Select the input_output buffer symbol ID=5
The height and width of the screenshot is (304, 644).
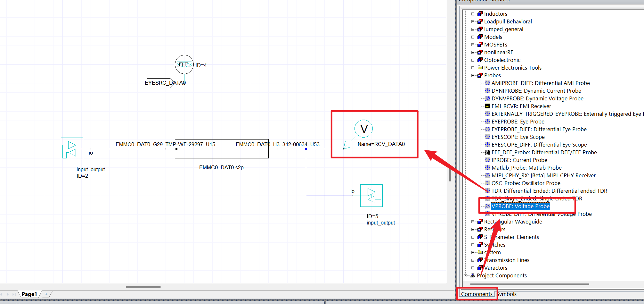coord(371,196)
